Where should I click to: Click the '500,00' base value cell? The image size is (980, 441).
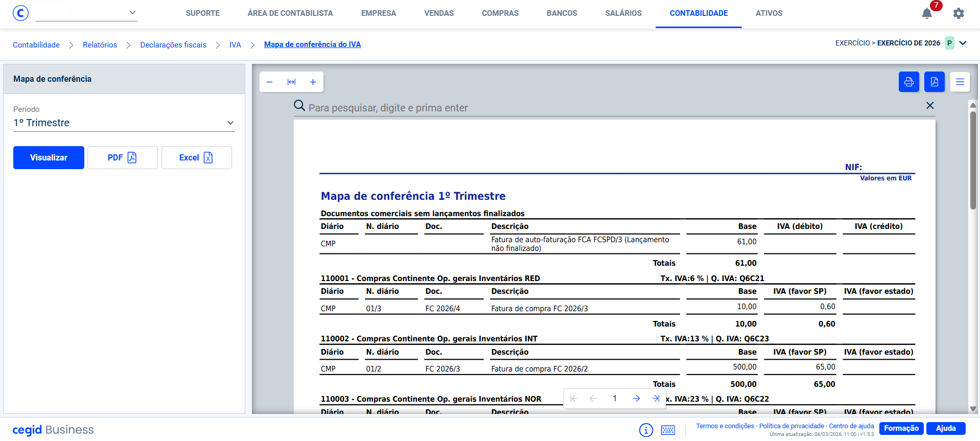pyautogui.click(x=744, y=367)
